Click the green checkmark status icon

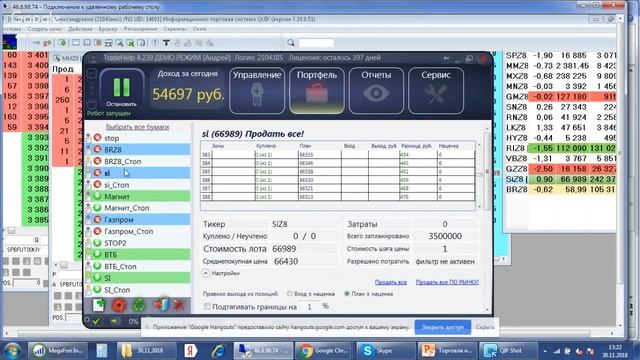click(x=96, y=321)
